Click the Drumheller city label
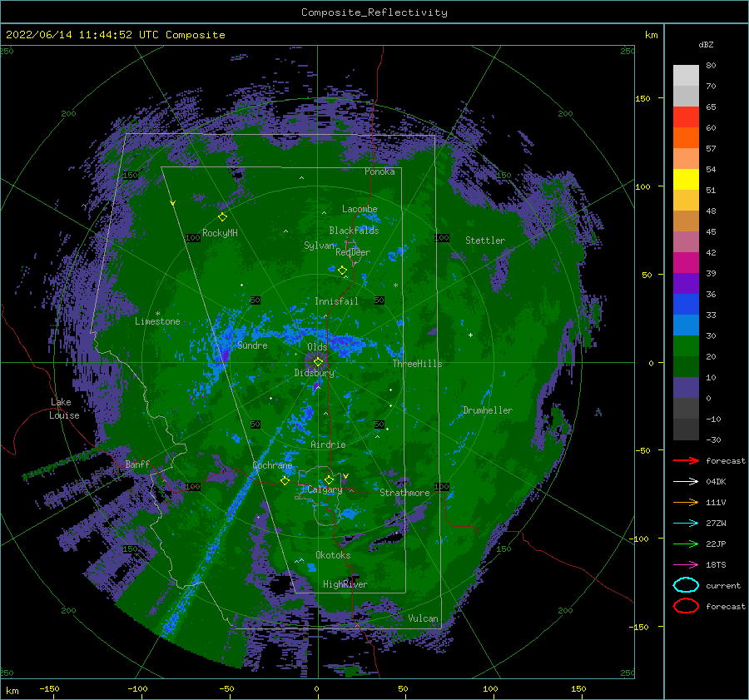Screen dimensions: 749x700 [488, 410]
